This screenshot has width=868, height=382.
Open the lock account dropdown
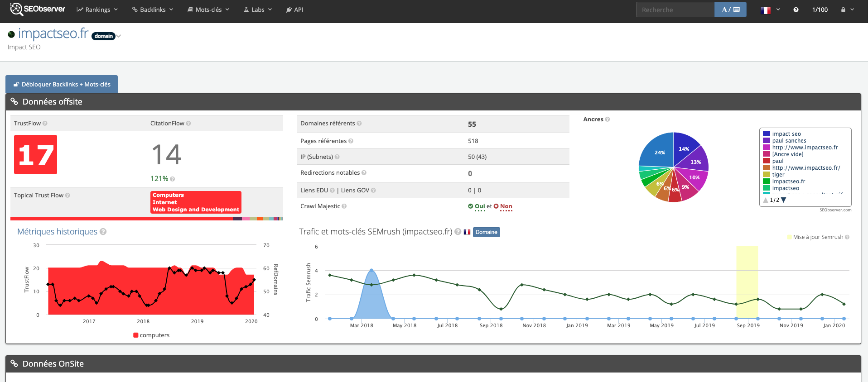point(847,10)
